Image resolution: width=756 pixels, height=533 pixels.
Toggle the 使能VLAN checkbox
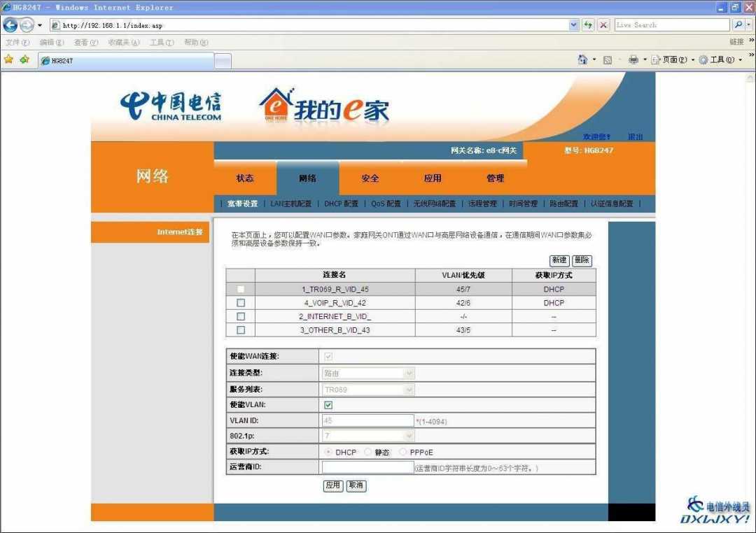click(328, 405)
